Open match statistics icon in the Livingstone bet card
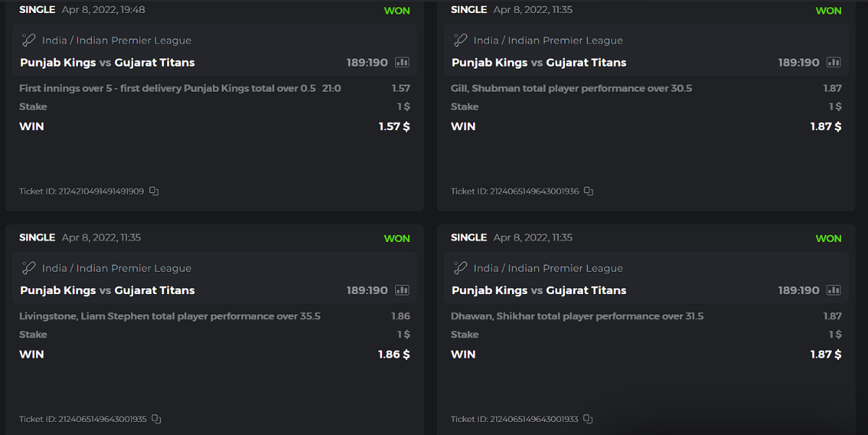This screenshot has height=435, width=868. (402, 290)
